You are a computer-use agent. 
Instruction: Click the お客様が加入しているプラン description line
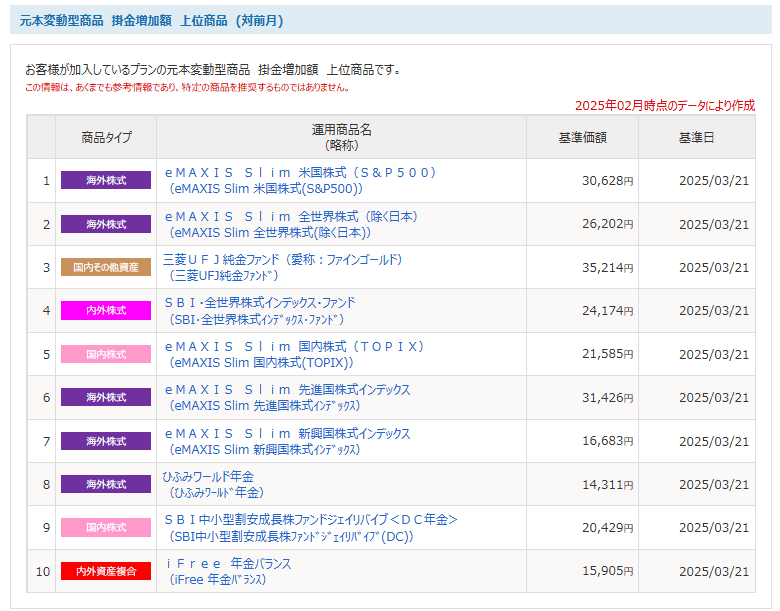click(x=213, y=70)
